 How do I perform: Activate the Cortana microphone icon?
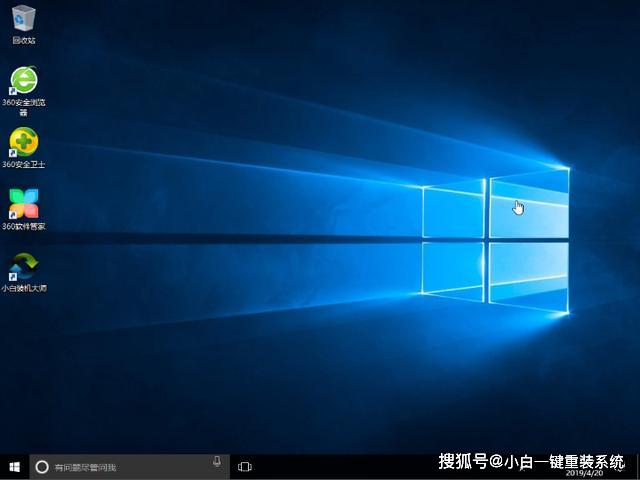point(217,462)
